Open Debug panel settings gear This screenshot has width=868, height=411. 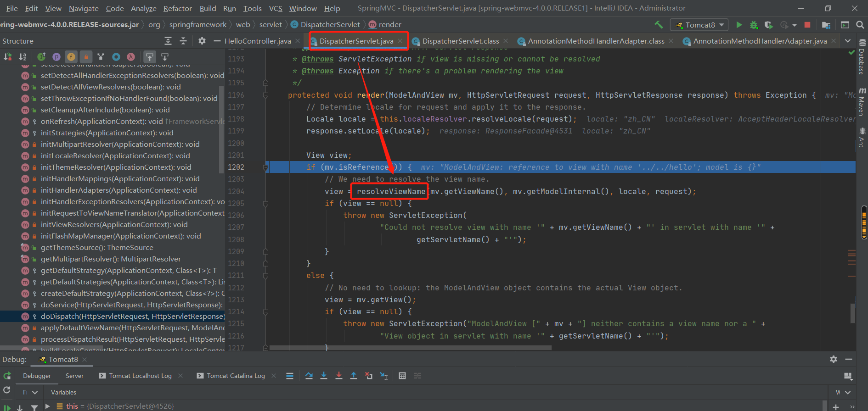click(x=834, y=359)
